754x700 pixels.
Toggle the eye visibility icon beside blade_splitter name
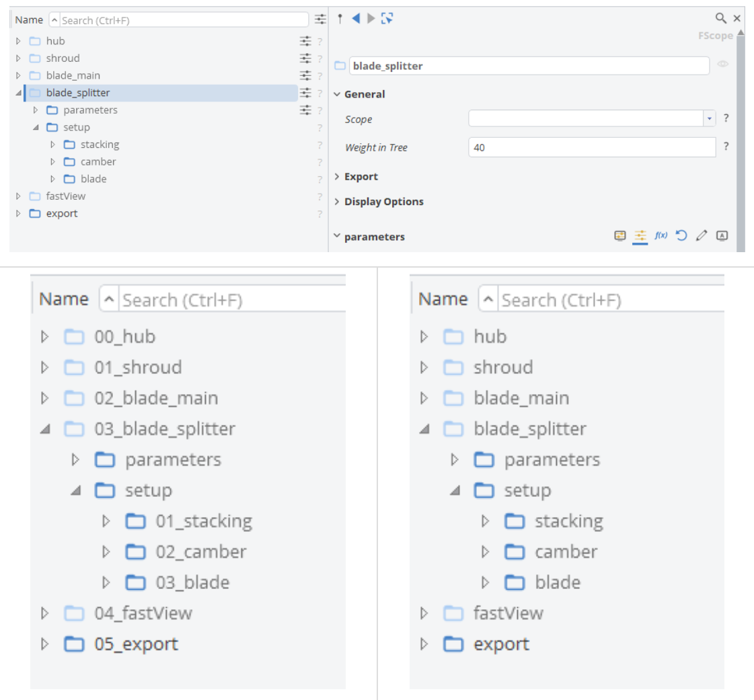[x=723, y=65]
